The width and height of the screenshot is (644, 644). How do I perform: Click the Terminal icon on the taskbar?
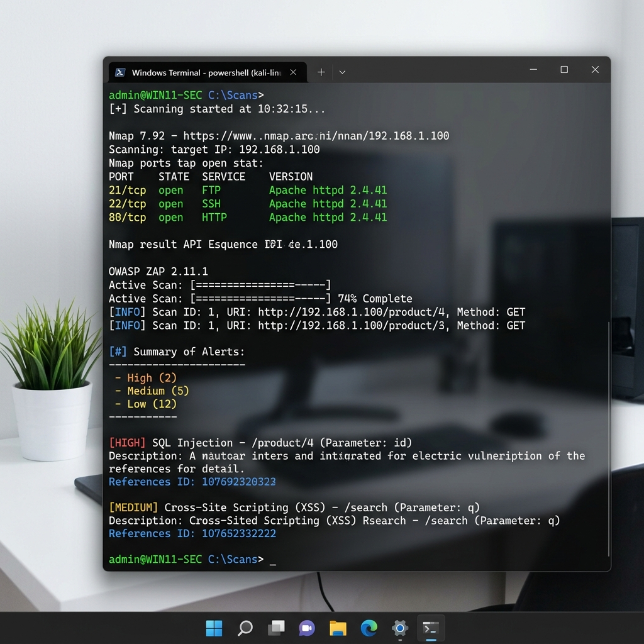tap(431, 628)
